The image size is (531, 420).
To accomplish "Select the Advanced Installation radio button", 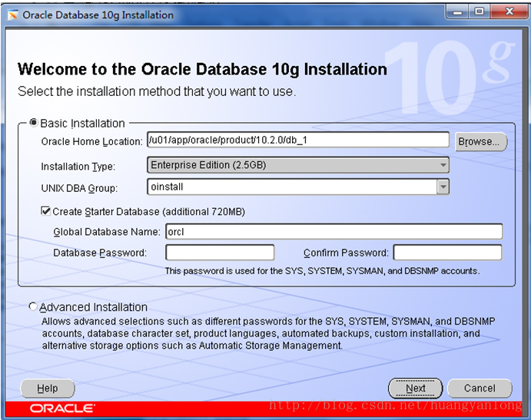I will (33, 306).
